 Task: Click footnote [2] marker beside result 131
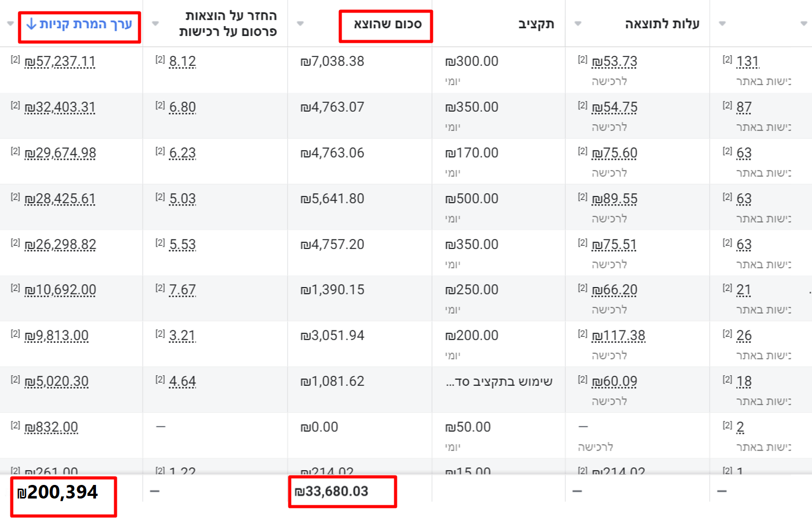tap(727, 60)
